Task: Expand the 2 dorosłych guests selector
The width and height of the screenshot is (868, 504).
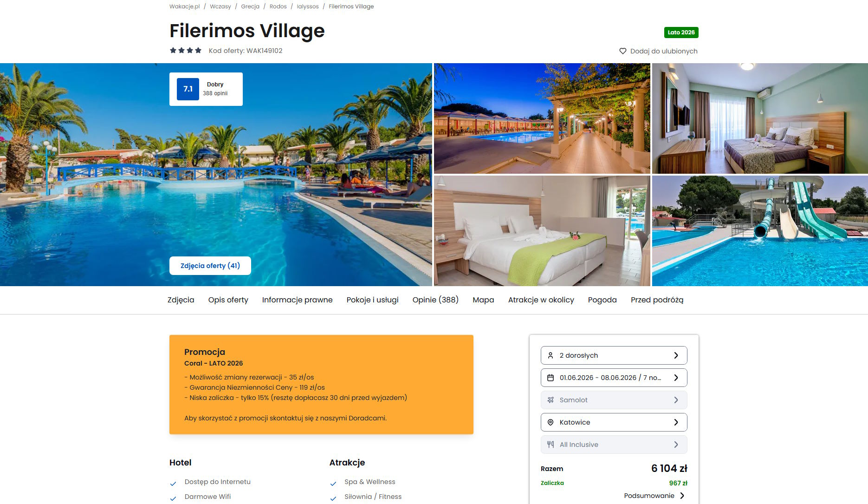Action: pyautogui.click(x=614, y=355)
